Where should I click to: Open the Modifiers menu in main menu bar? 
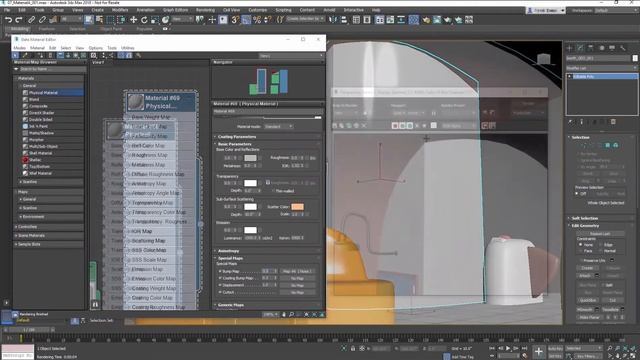[x=120, y=10]
